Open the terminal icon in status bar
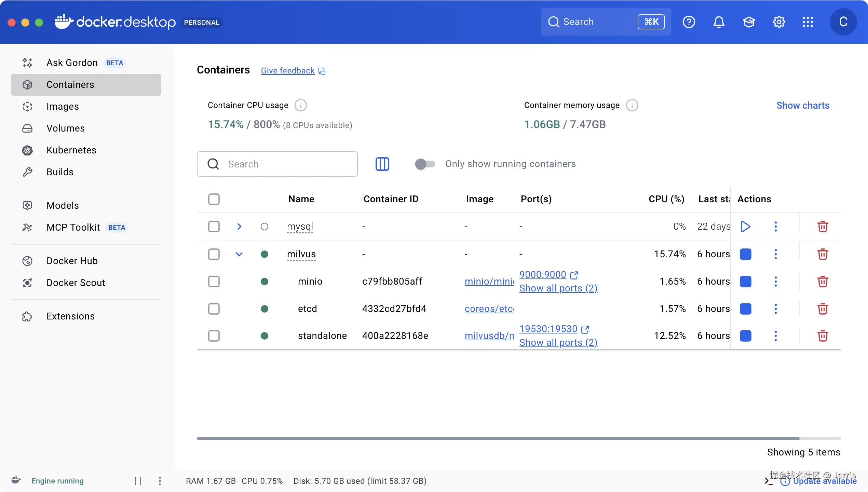Screen dimensions: 868x492 [x=769, y=481]
